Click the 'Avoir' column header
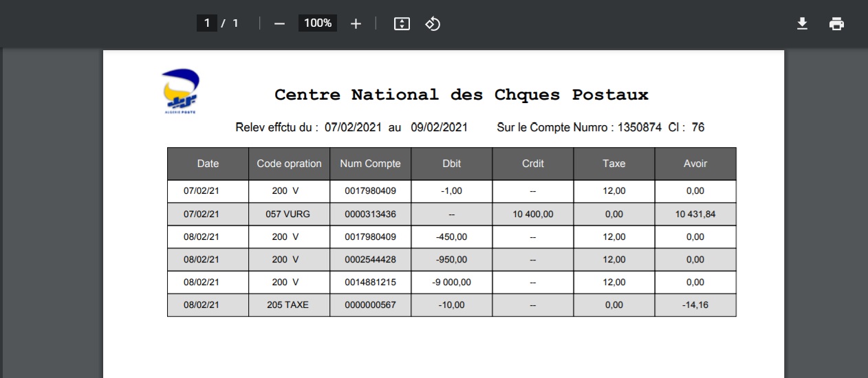 [x=695, y=164]
